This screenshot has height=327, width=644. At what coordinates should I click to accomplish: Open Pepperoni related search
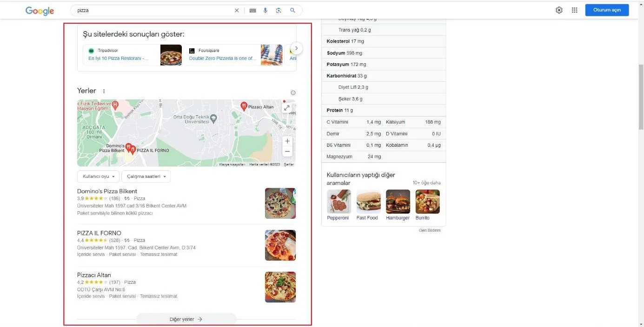[338, 205]
